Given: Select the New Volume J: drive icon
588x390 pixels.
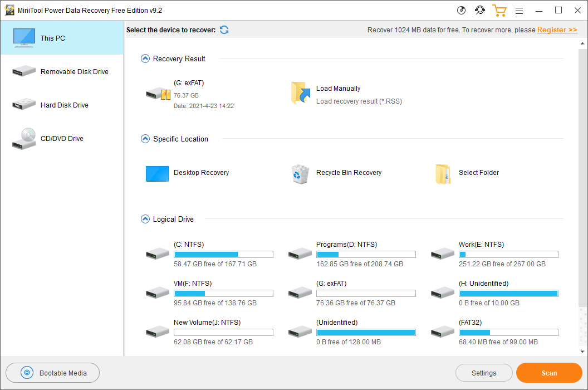Looking at the screenshot, I should click(x=158, y=331).
